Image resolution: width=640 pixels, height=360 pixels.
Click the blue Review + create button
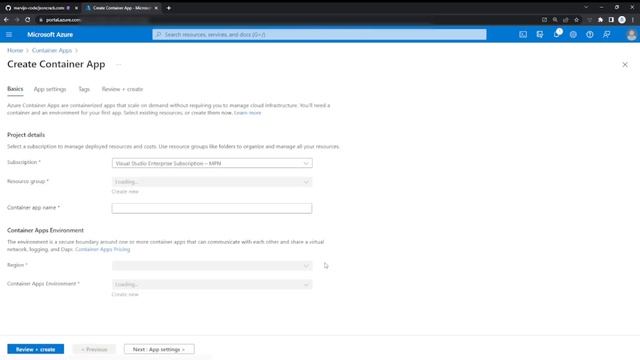[36, 349]
